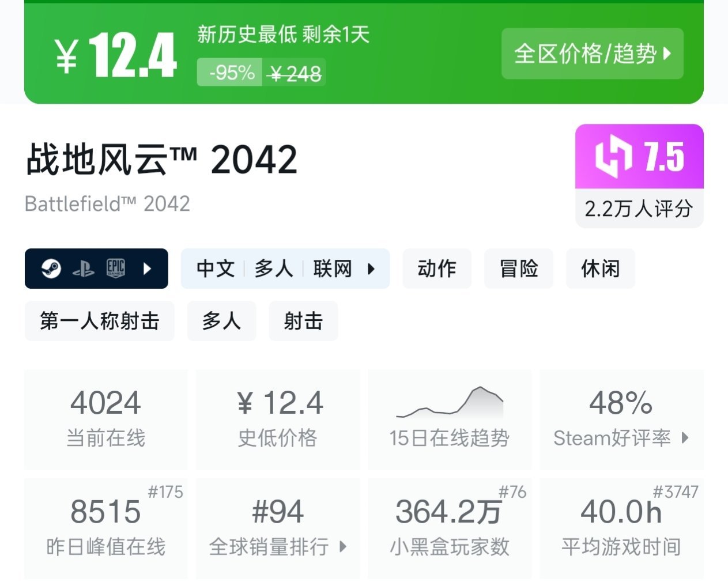The height and width of the screenshot is (582, 728).
Task: Open the 小黑盒玩家数 stat card
Action: point(450,528)
